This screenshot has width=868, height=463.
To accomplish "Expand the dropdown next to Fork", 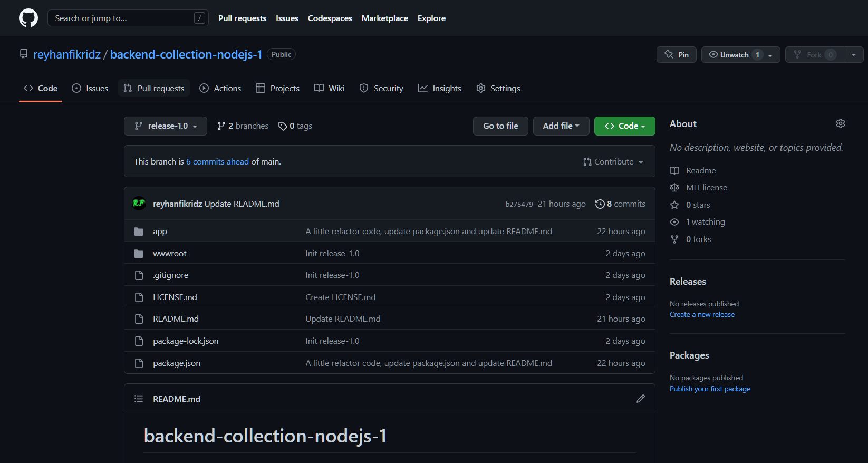I will (x=854, y=55).
